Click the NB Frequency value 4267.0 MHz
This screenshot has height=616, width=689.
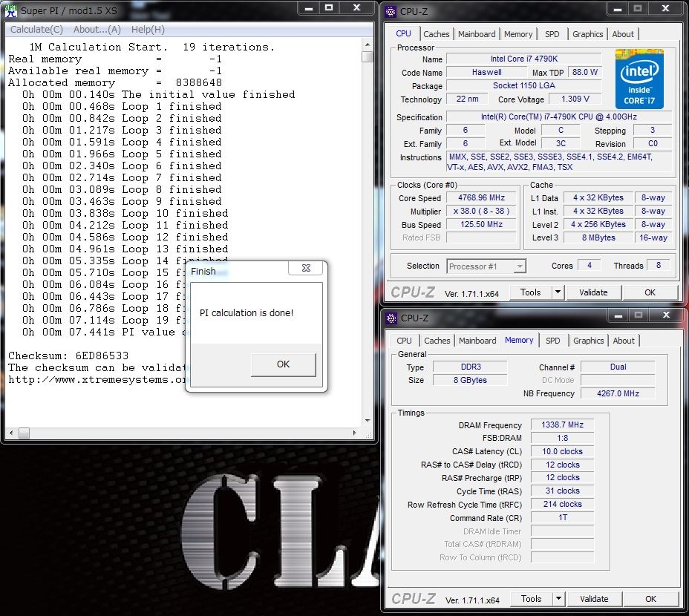point(618,393)
